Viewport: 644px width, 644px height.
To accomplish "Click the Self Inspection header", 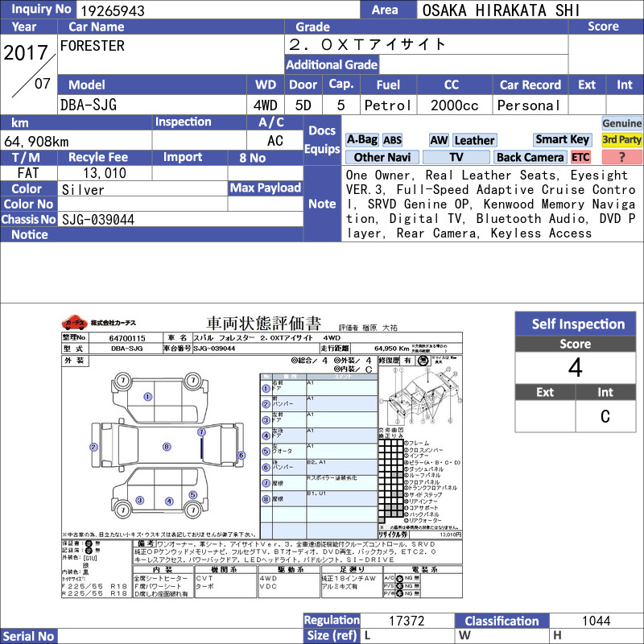I will 576,324.
